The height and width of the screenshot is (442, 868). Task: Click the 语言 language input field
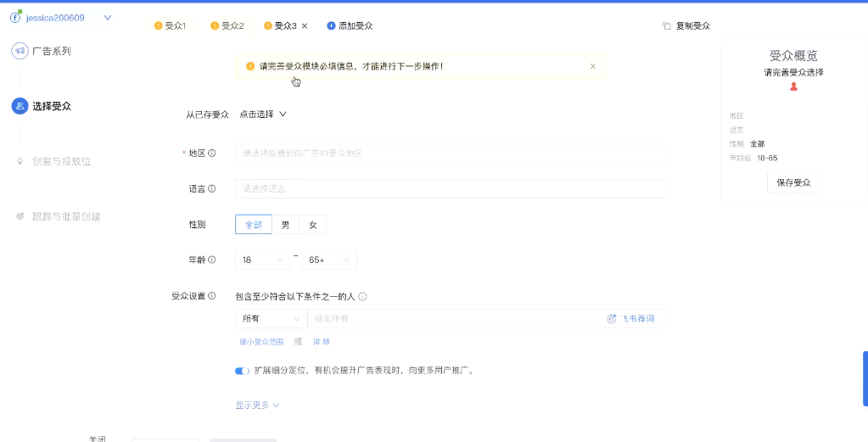pyautogui.click(x=451, y=188)
